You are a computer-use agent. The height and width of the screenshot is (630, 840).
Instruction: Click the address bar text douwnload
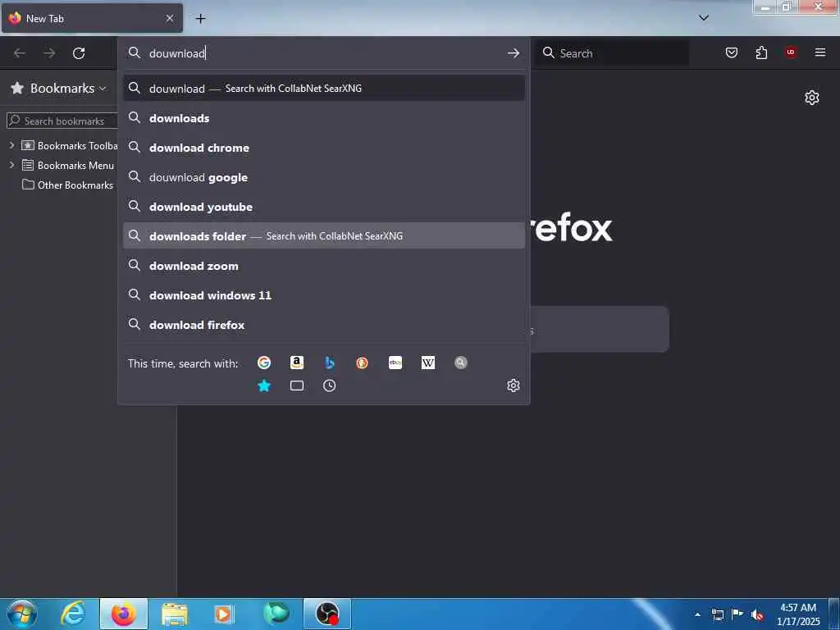click(x=177, y=53)
